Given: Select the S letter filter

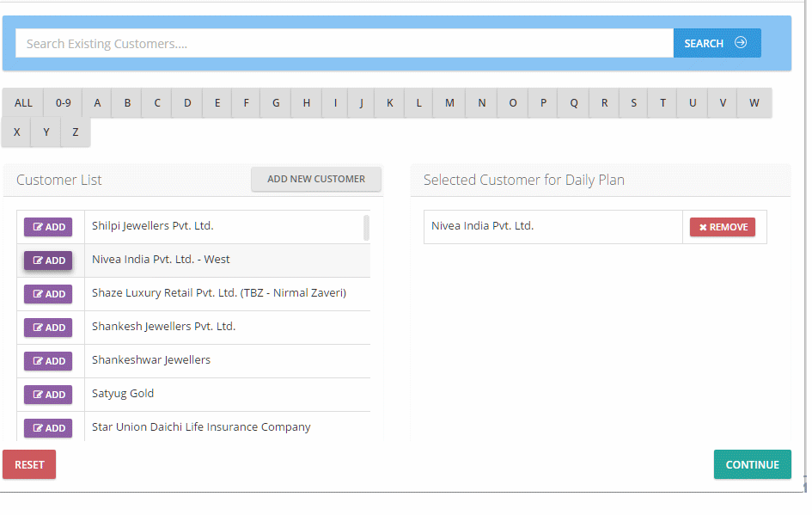Looking at the screenshot, I should (633, 102).
